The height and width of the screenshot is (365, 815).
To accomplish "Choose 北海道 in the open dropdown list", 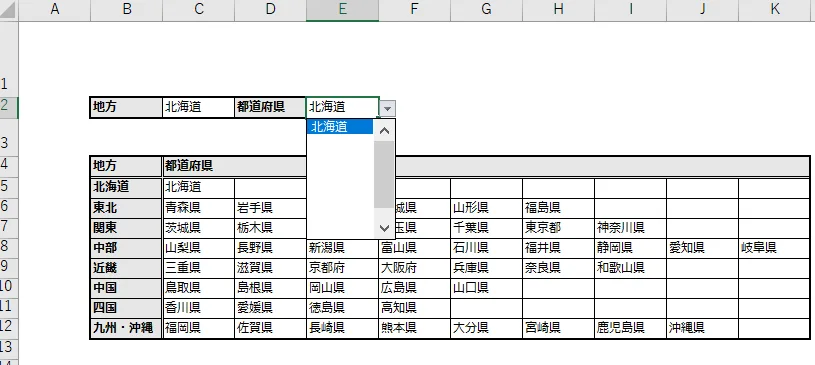I will tap(340, 127).
